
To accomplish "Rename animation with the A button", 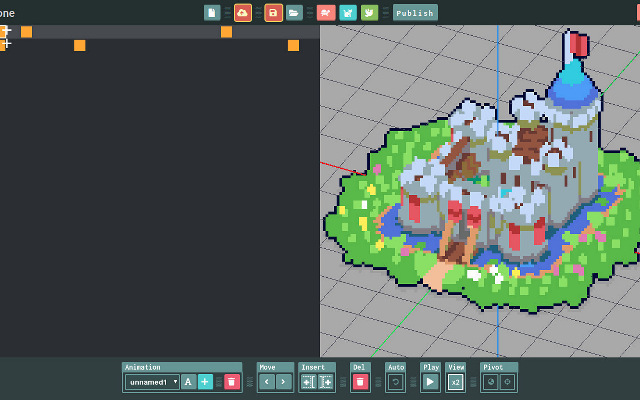I will [188, 382].
